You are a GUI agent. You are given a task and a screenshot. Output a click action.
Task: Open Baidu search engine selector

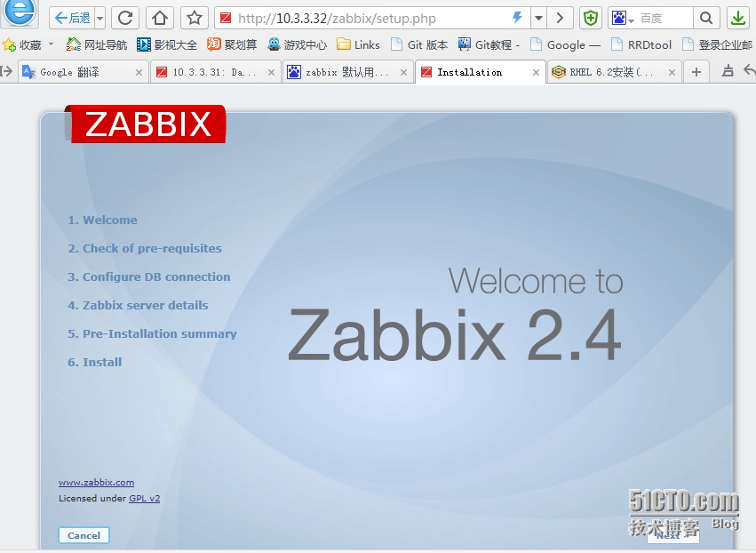click(623, 19)
